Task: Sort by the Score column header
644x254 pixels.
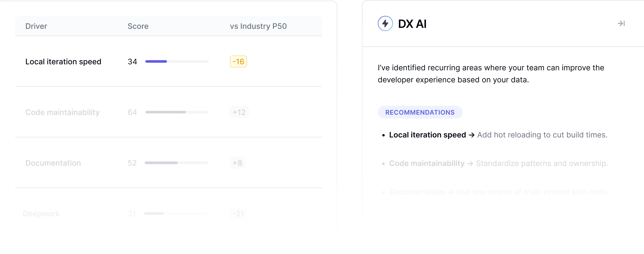Action: point(138,26)
